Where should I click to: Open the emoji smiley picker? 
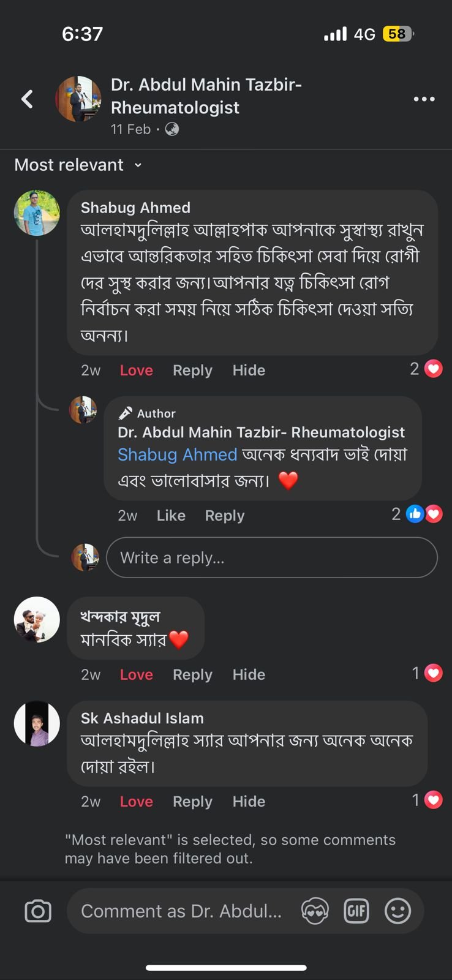click(397, 911)
